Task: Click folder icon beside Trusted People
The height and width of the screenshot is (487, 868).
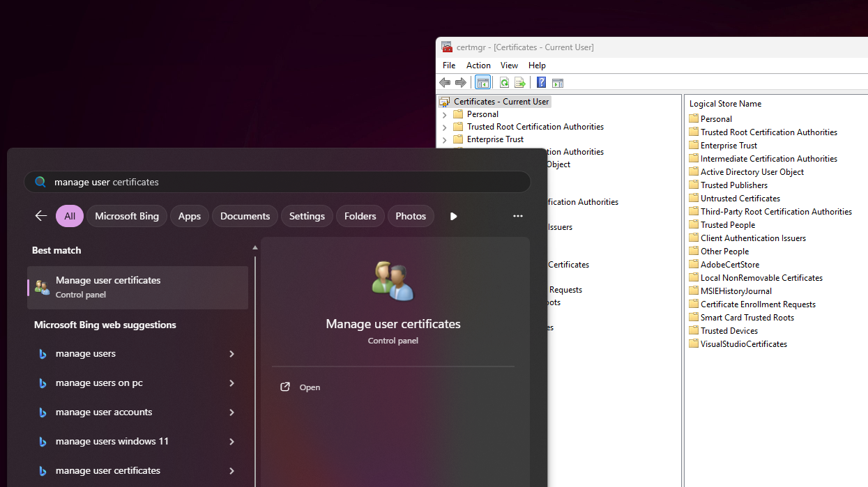Action: coord(694,224)
